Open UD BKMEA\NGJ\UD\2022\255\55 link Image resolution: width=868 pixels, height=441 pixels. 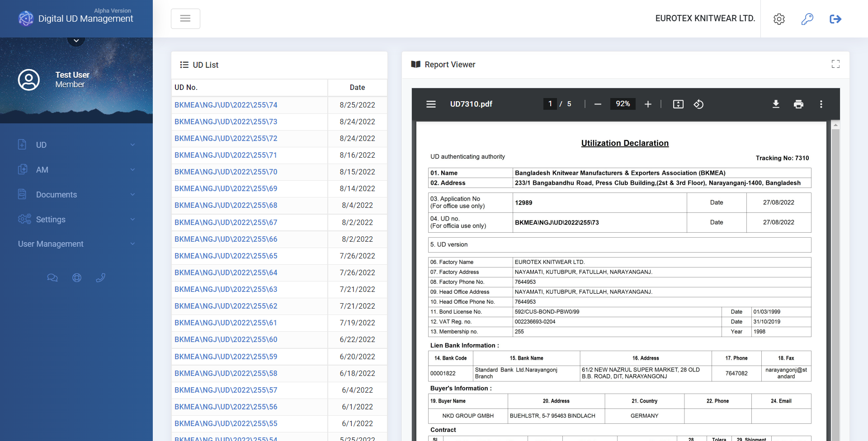point(226,423)
